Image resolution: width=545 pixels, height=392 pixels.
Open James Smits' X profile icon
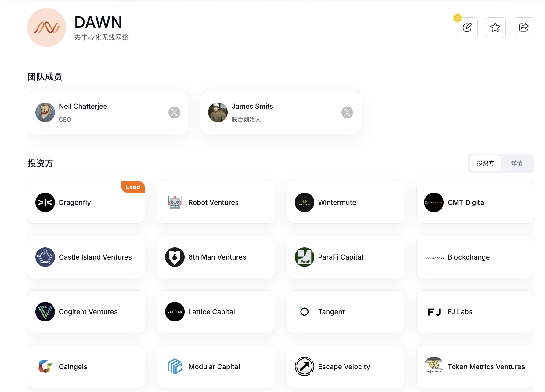347,112
